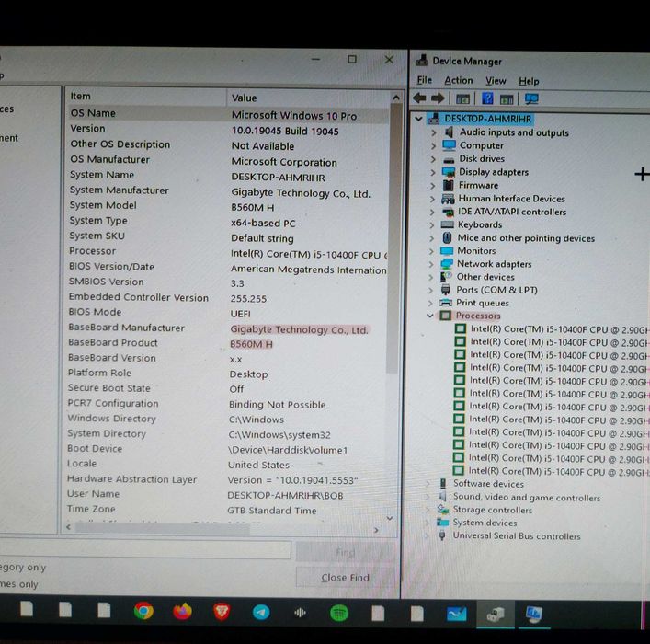Image resolution: width=650 pixels, height=644 pixels.
Task: Expand the Computer node
Action: (433, 145)
